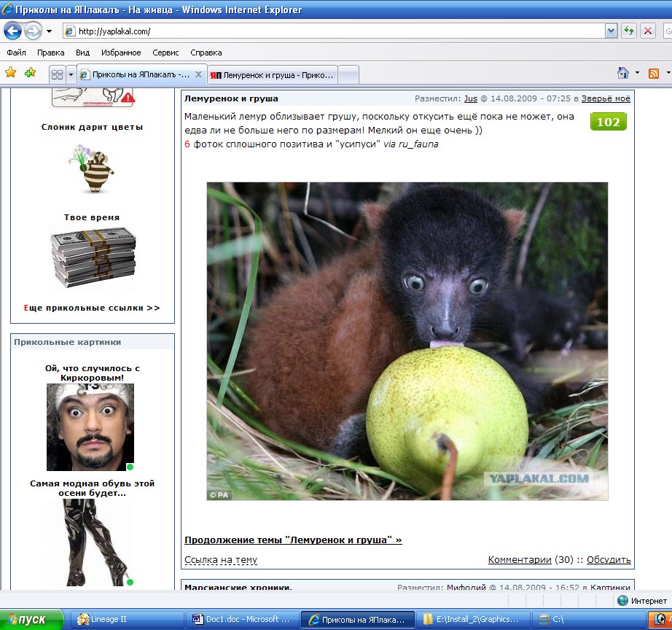The image size is (672, 630).
Task: Open the Продолжение темы "Лемуренок и груша" link
Action: pos(293,540)
